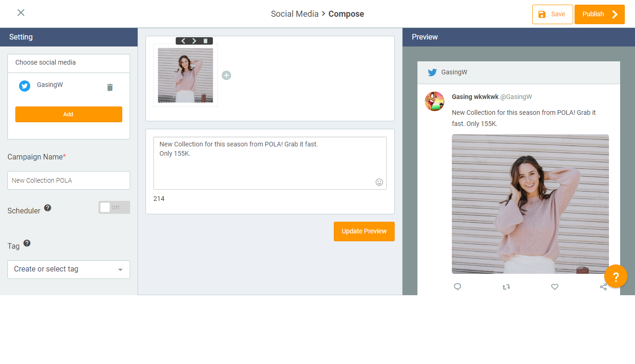Publish the post with the Publish button
The image size is (635, 364).
click(599, 14)
